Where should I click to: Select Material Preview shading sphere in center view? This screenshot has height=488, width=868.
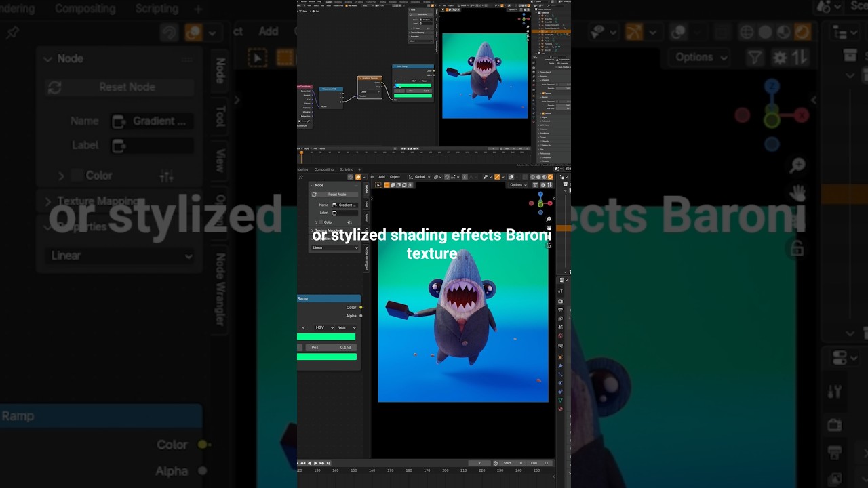pos(545,176)
